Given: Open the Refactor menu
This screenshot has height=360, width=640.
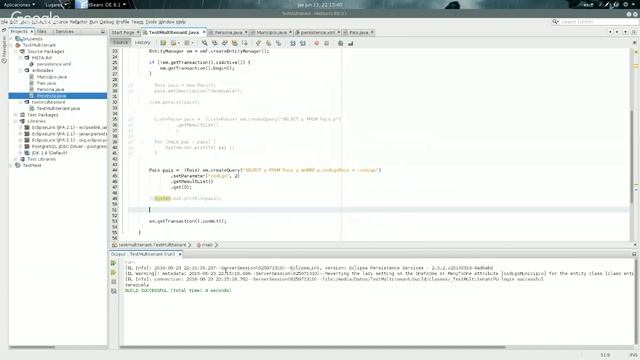Looking at the screenshot, I should point(78,22).
